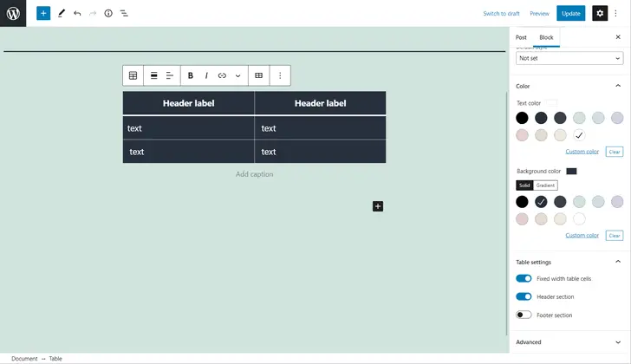This screenshot has width=631, height=364.
Task: Select Table in the breadcrumb
Action: pos(55,359)
